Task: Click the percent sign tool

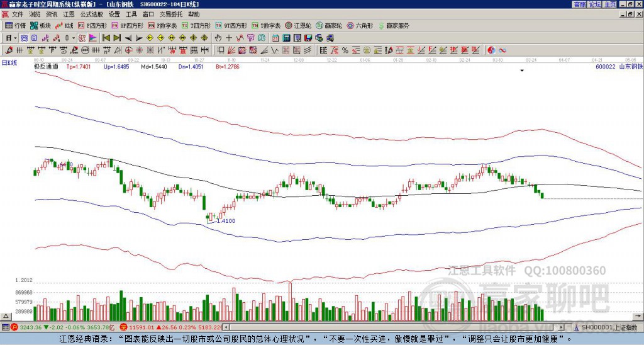Action: pyautogui.click(x=345, y=50)
